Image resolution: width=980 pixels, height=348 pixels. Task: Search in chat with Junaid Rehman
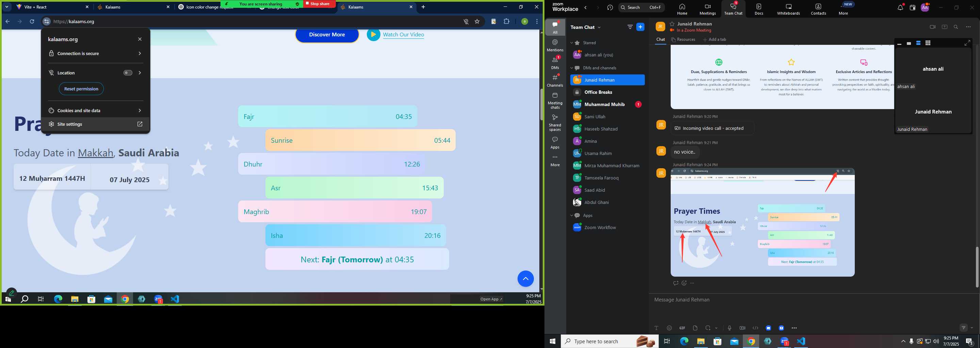956,27
